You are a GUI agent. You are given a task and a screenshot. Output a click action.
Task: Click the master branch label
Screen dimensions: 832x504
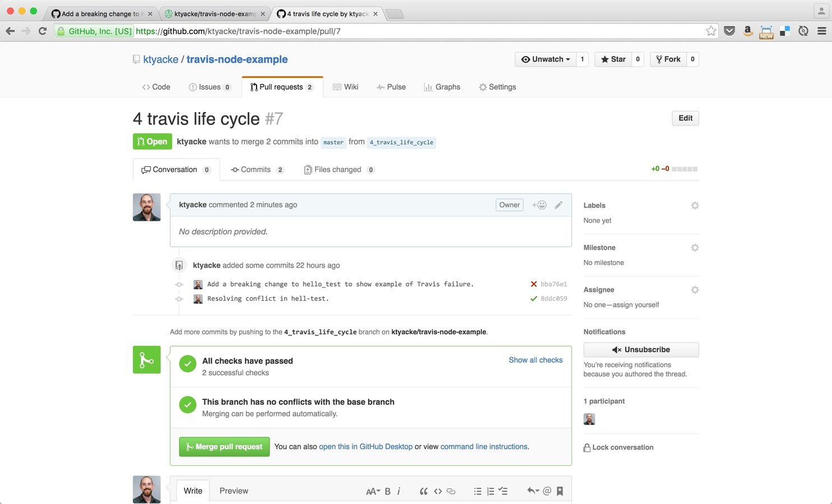point(333,142)
